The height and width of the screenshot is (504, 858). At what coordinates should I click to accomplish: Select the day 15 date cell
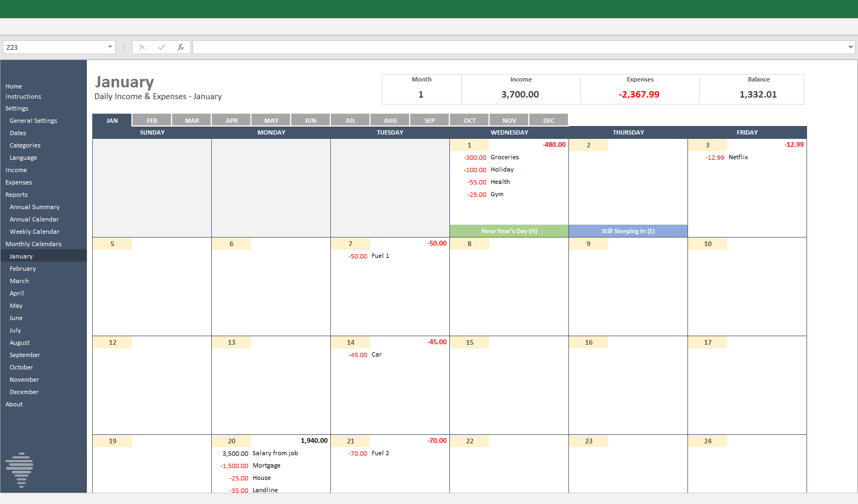[470, 342]
